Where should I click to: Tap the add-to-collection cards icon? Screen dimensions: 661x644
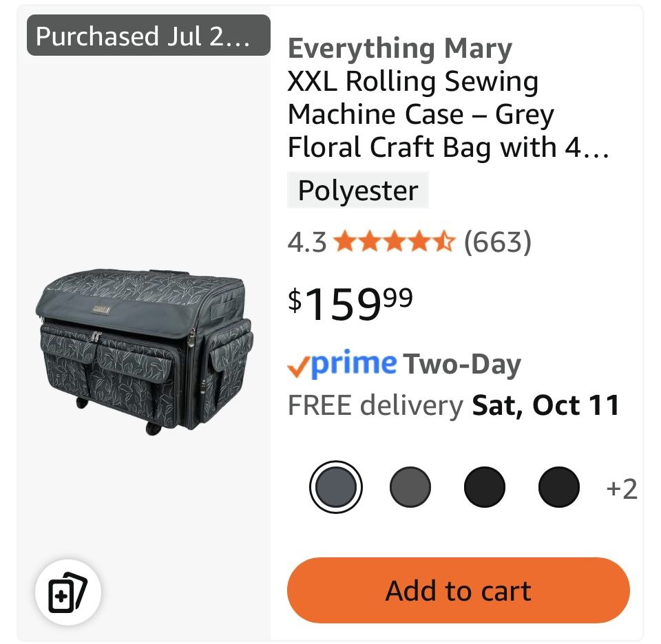(68, 592)
